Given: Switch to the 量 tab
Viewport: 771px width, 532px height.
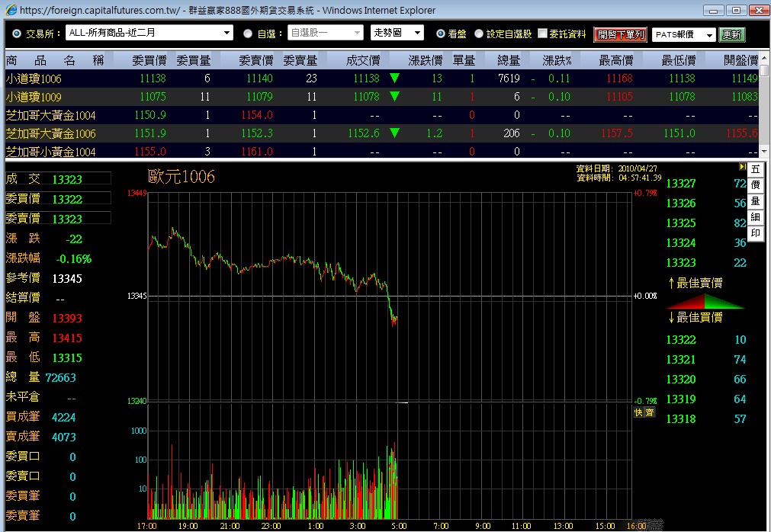Looking at the screenshot, I should (x=755, y=201).
